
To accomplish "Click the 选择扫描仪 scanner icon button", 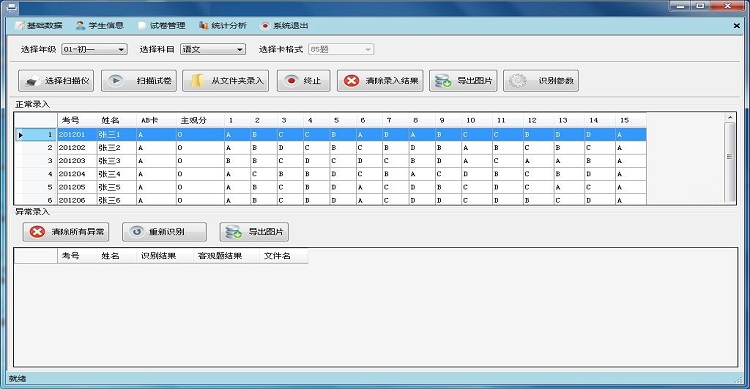I will click(56, 81).
